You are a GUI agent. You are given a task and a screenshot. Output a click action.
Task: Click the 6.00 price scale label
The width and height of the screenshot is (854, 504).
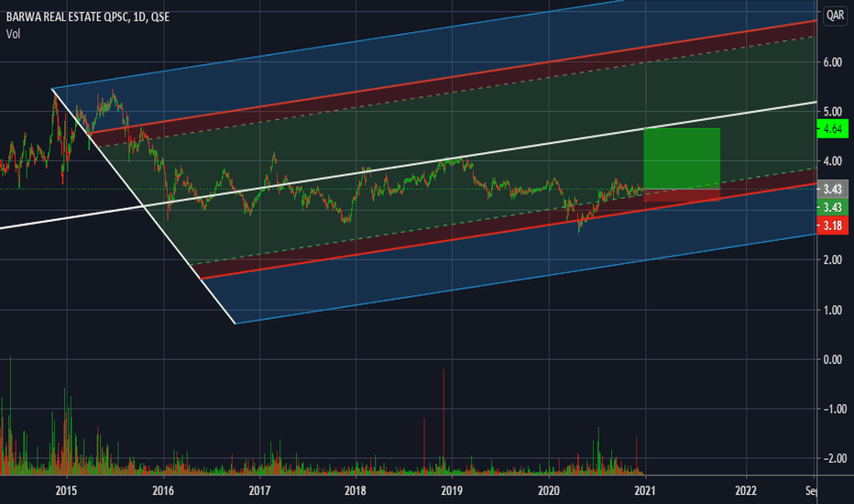click(833, 62)
